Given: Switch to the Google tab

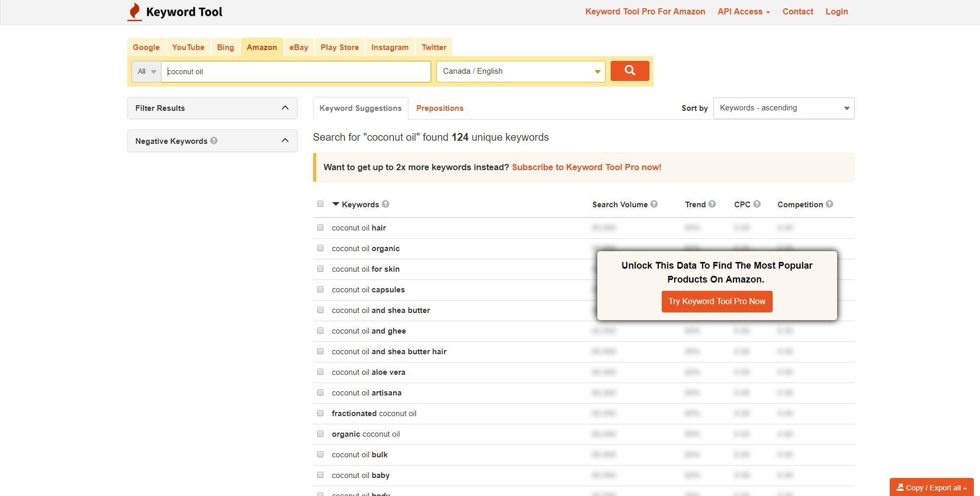Looking at the screenshot, I should [x=146, y=47].
